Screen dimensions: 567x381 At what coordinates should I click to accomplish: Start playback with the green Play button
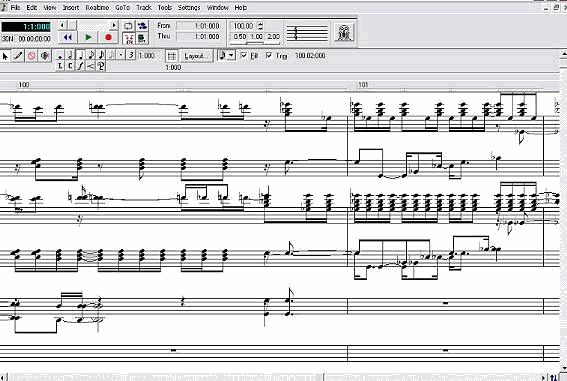[88, 37]
